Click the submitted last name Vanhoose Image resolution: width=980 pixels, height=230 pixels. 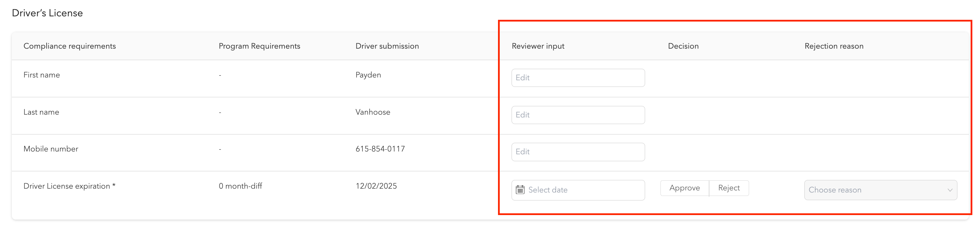(372, 112)
